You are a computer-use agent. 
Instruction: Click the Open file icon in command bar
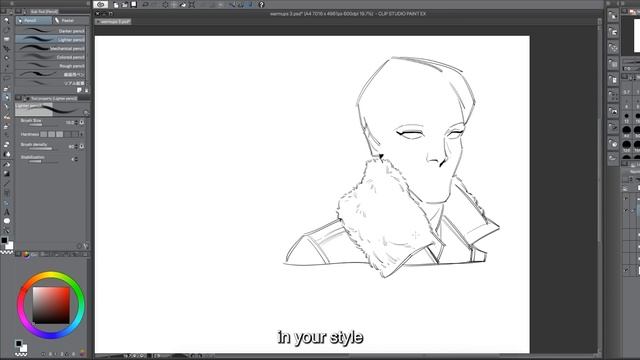[124, 5]
